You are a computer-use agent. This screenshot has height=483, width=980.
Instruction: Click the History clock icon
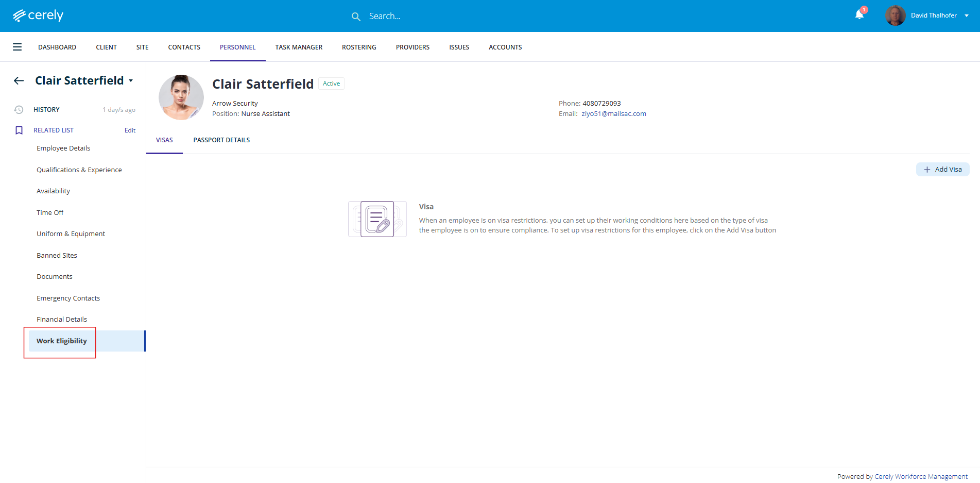point(19,110)
